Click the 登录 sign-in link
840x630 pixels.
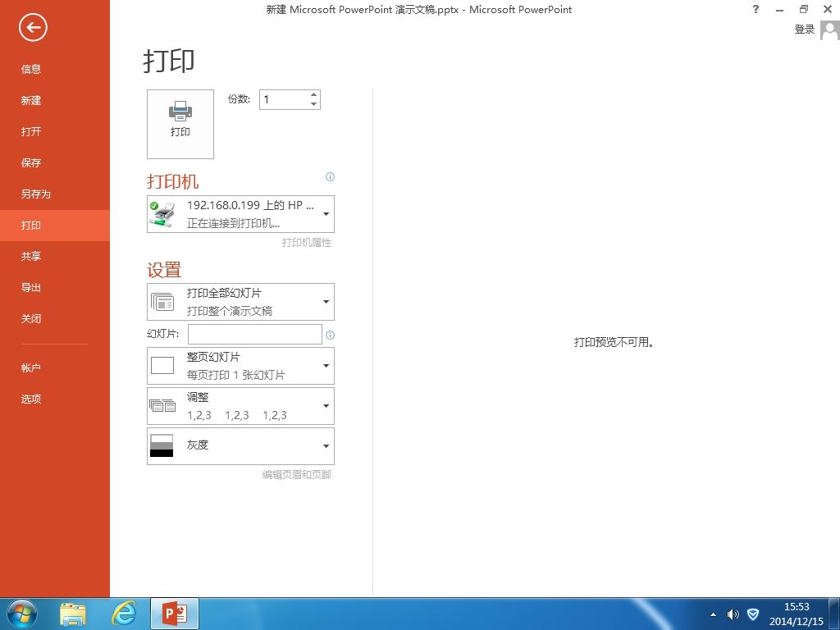tap(804, 30)
